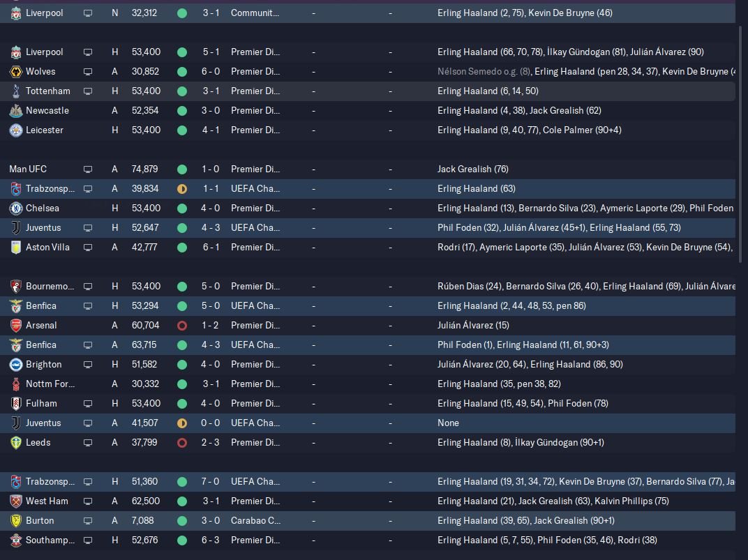Click the Burton club badge
The height and width of the screenshot is (560, 748).
click(16, 521)
